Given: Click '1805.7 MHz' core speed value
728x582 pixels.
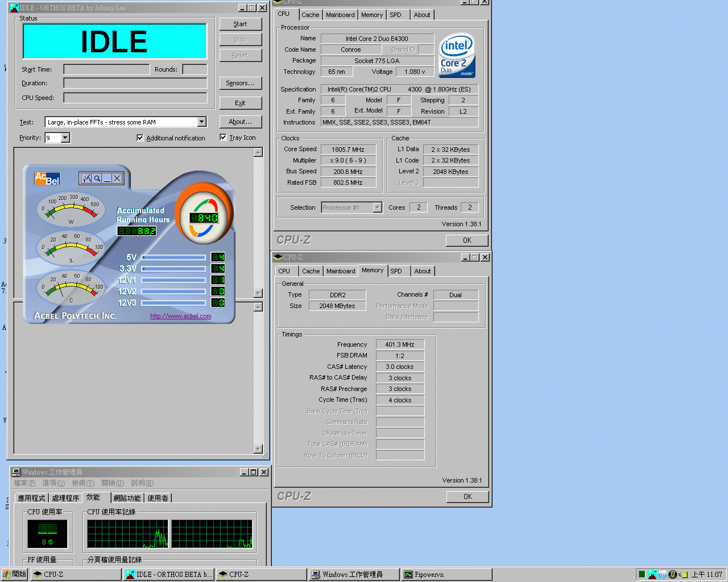Looking at the screenshot, I should [x=348, y=149].
